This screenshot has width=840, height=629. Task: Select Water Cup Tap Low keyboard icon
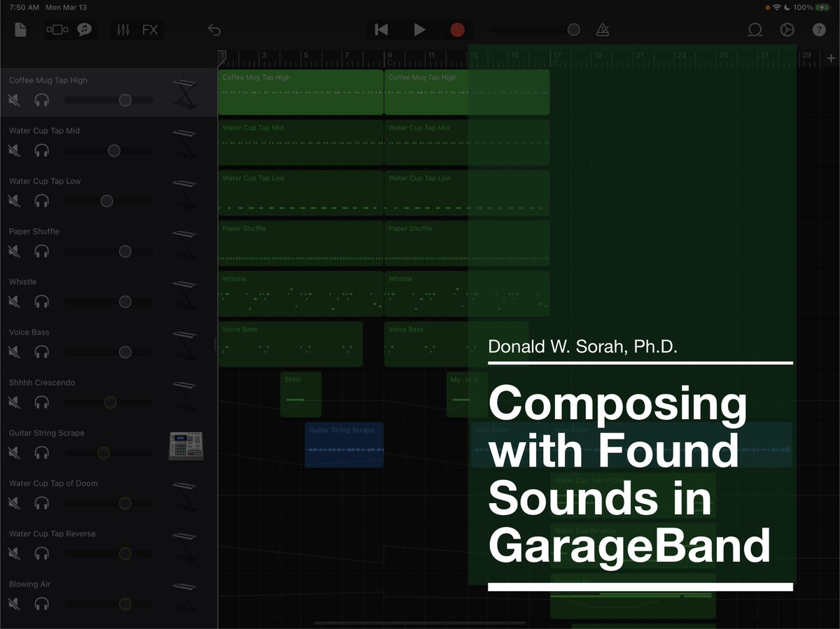185,192
